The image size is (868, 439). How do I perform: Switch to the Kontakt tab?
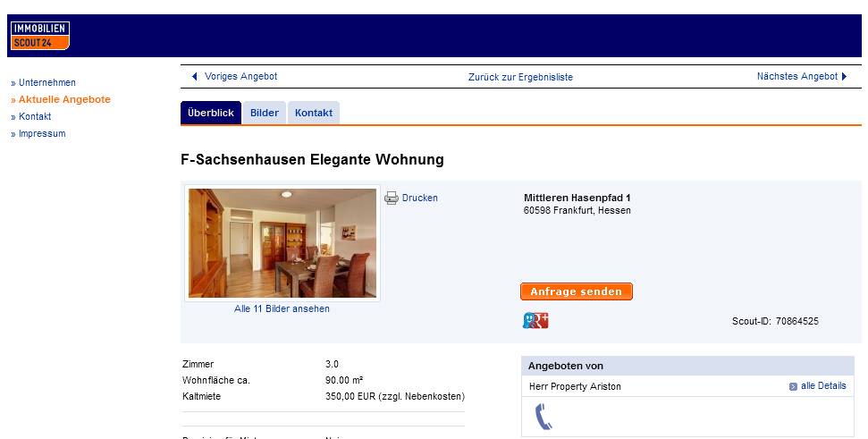point(314,113)
